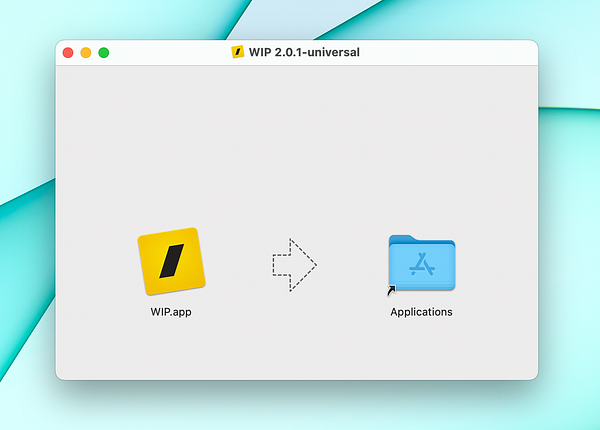Click the dashed arrow graphic between icons
The width and height of the screenshot is (600, 430).
(x=294, y=265)
